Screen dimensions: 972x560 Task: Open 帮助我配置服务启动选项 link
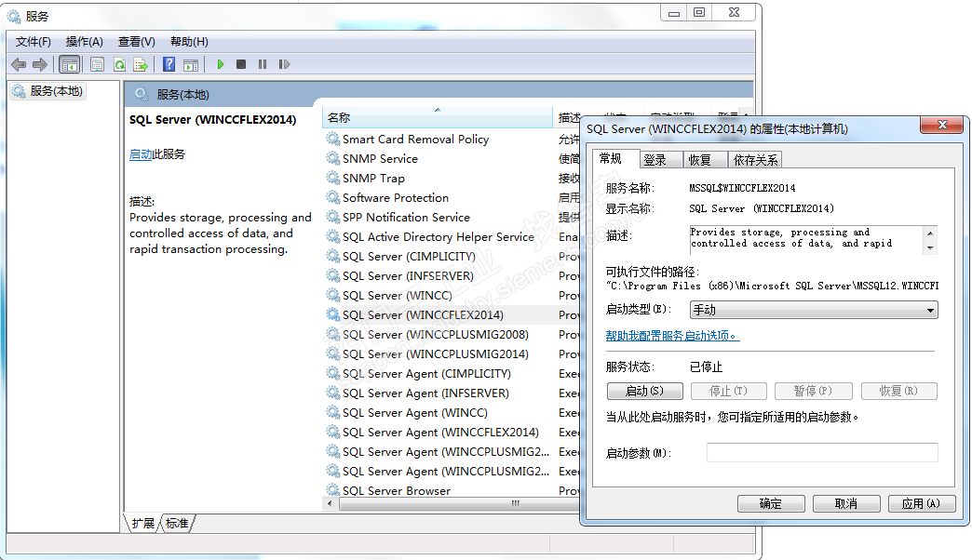[x=672, y=336]
